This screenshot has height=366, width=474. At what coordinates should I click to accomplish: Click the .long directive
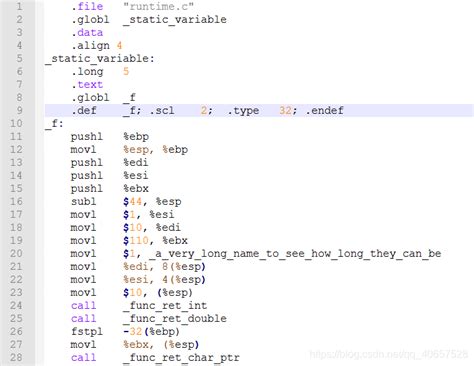coord(87,71)
